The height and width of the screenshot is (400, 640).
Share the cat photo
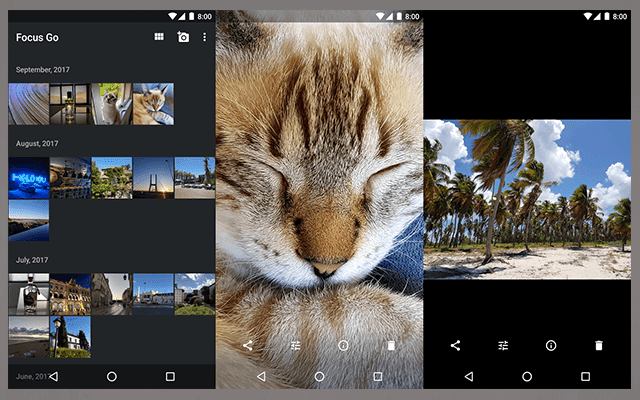248,345
